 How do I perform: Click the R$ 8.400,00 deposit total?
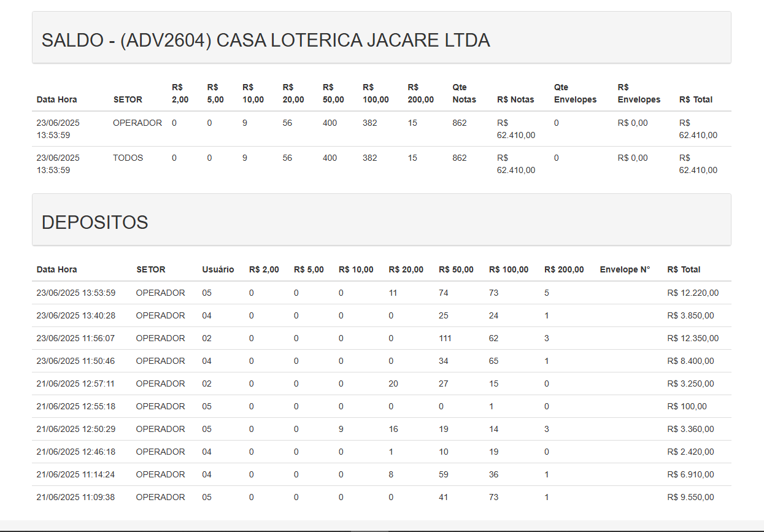(x=690, y=361)
